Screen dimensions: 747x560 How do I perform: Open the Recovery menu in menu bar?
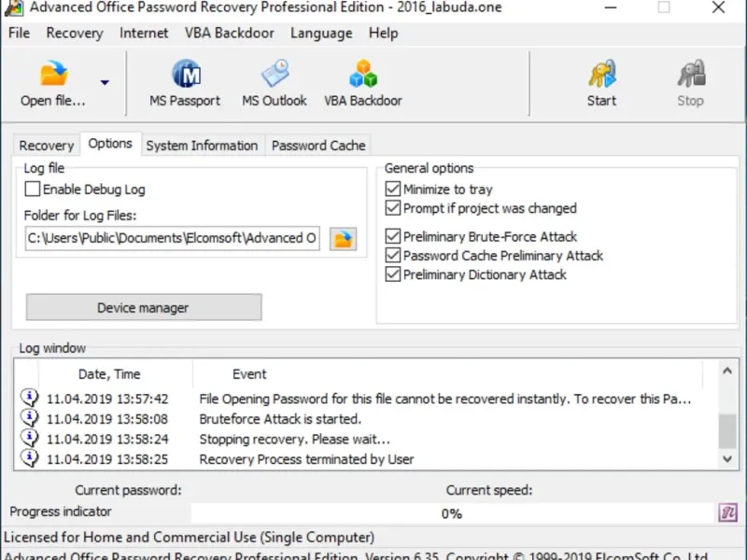coord(75,33)
